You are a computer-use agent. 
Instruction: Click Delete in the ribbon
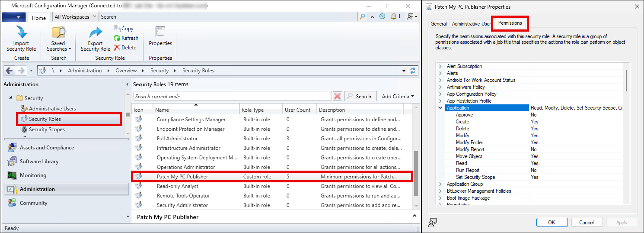coord(125,48)
